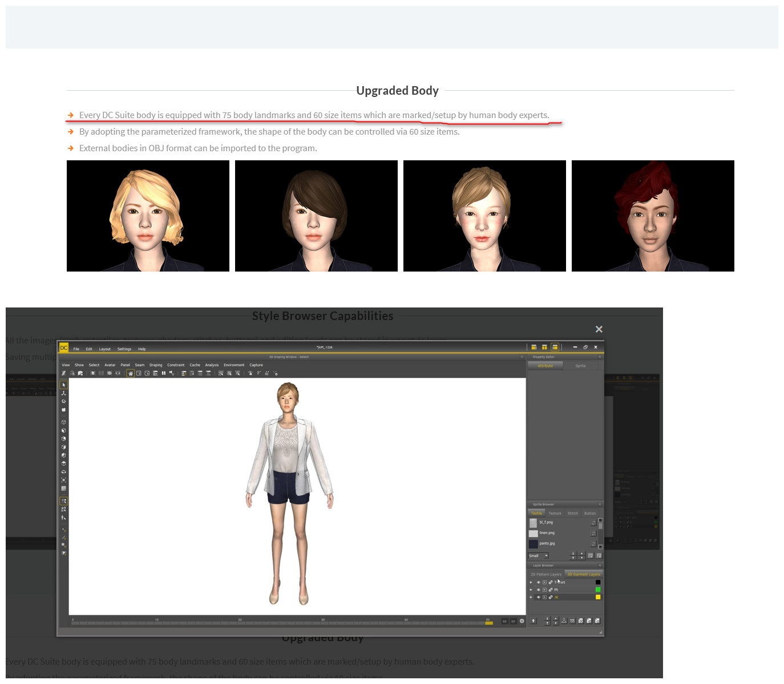784x684 pixels.
Task: Toggle the JK layer eye icon
Action: [538, 597]
